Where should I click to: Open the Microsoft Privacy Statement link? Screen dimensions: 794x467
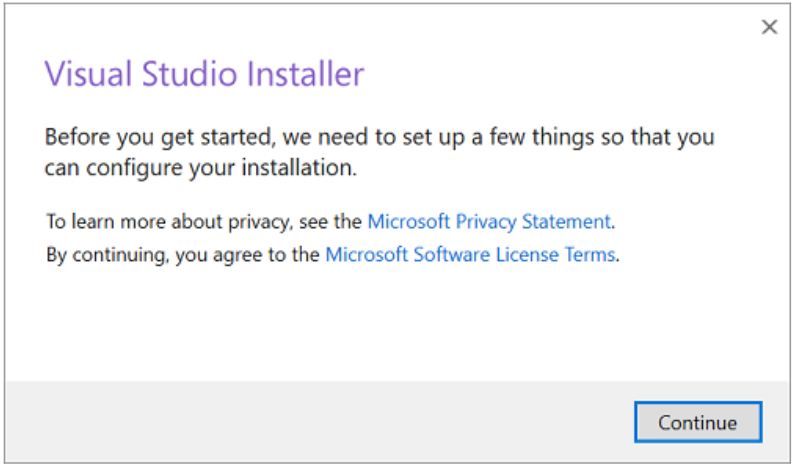(488, 221)
